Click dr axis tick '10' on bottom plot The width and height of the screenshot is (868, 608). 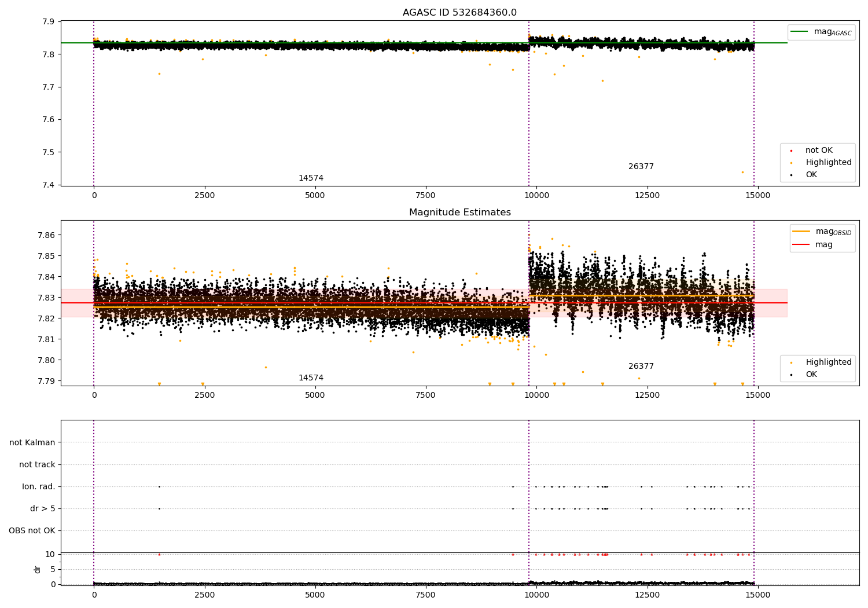[x=50, y=554]
